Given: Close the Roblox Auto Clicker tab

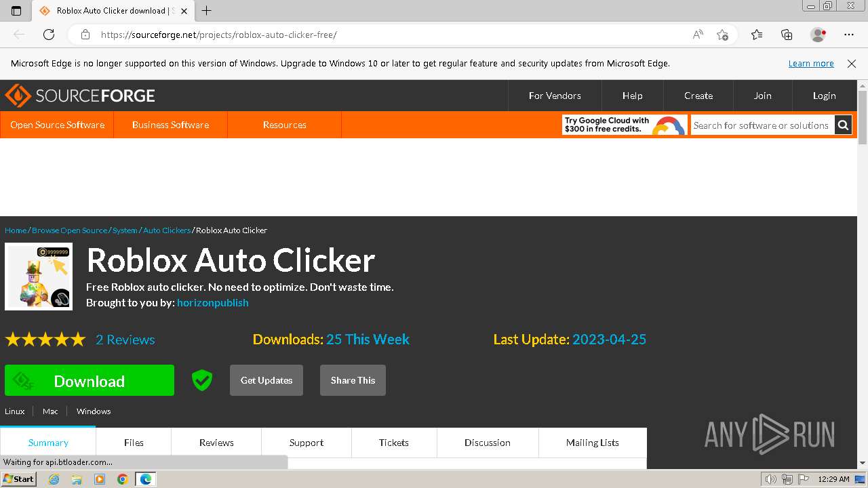Looking at the screenshot, I should click(184, 11).
